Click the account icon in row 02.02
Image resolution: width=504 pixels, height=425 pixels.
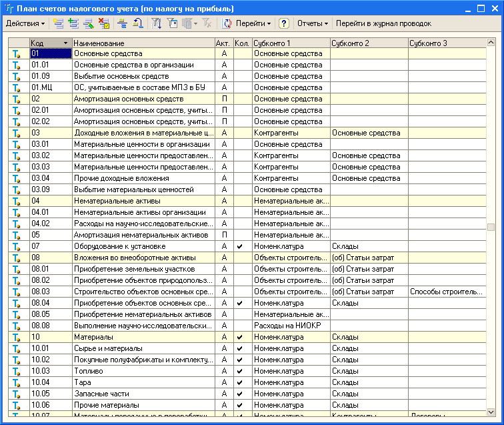16,121
